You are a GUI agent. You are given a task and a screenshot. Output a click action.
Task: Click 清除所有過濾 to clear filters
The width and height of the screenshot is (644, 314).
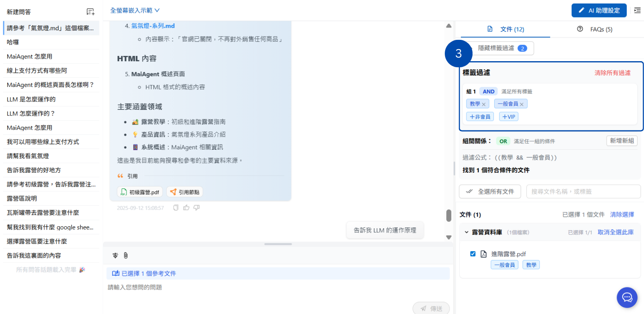[612, 73]
